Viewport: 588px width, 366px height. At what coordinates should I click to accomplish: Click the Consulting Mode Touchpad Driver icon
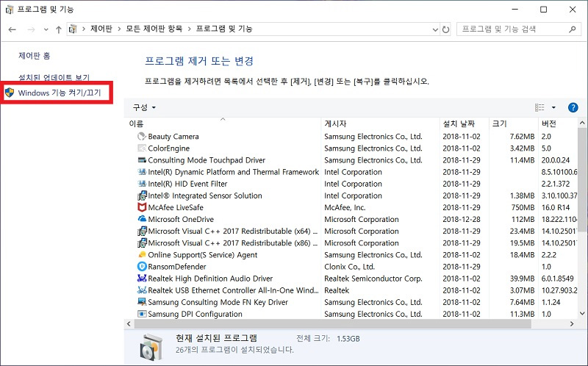[142, 160]
